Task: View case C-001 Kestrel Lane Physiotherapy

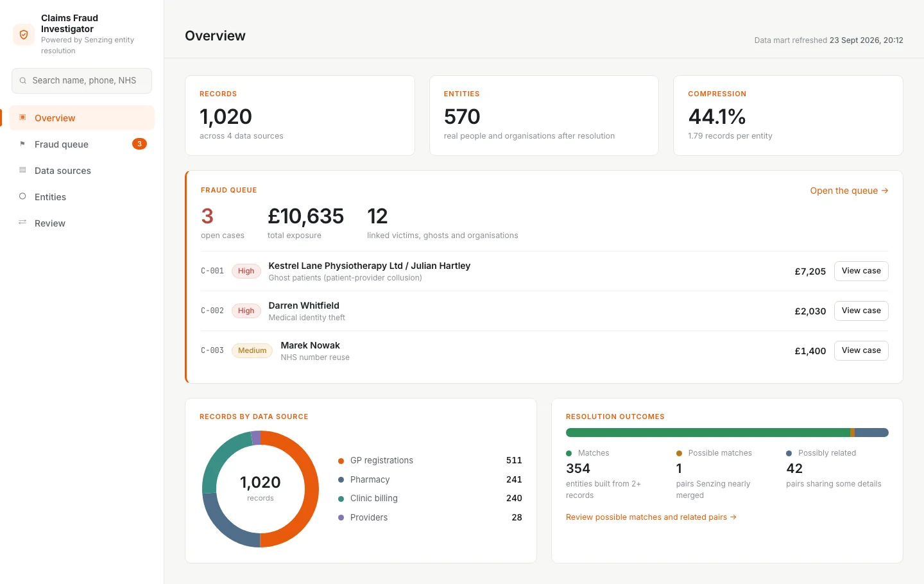Action: click(x=861, y=271)
